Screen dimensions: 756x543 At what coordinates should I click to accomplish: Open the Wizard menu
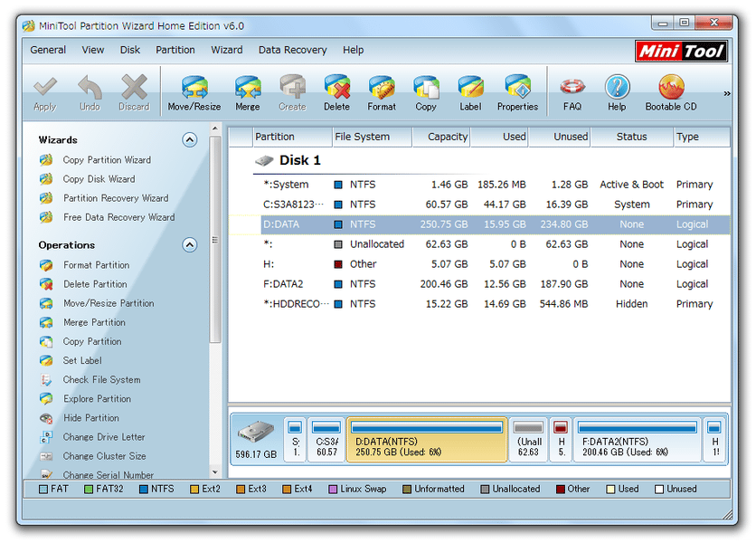click(227, 50)
